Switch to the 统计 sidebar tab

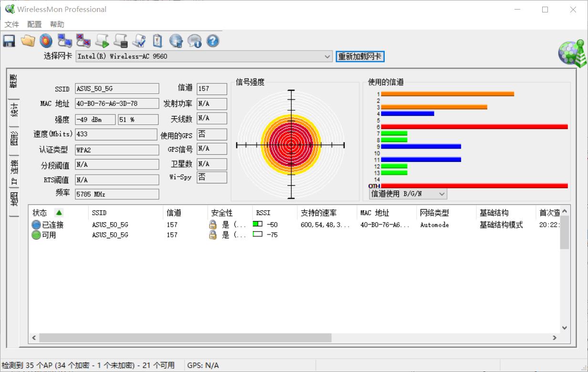click(12, 109)
